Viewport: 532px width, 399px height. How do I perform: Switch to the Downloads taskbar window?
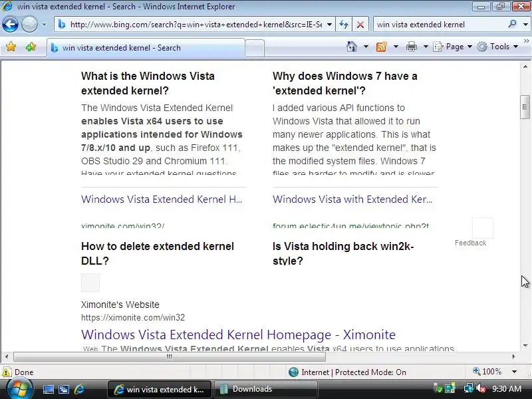click(265, 389)
